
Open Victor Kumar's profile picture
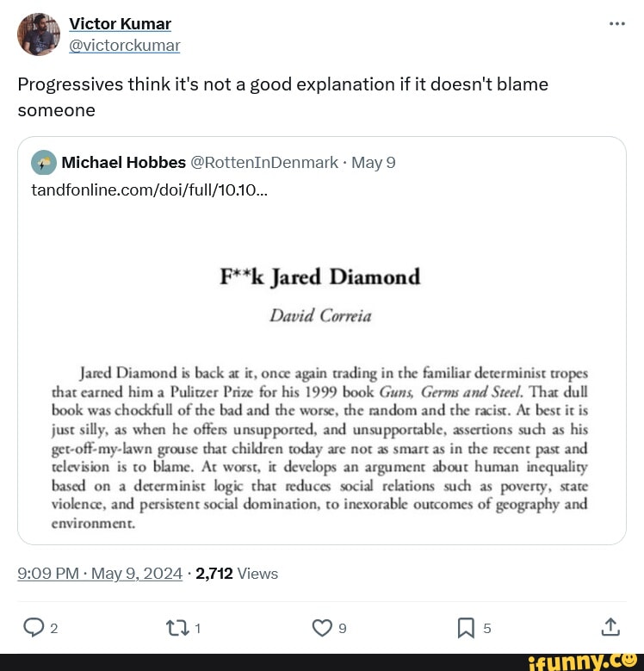click(39, 34)
